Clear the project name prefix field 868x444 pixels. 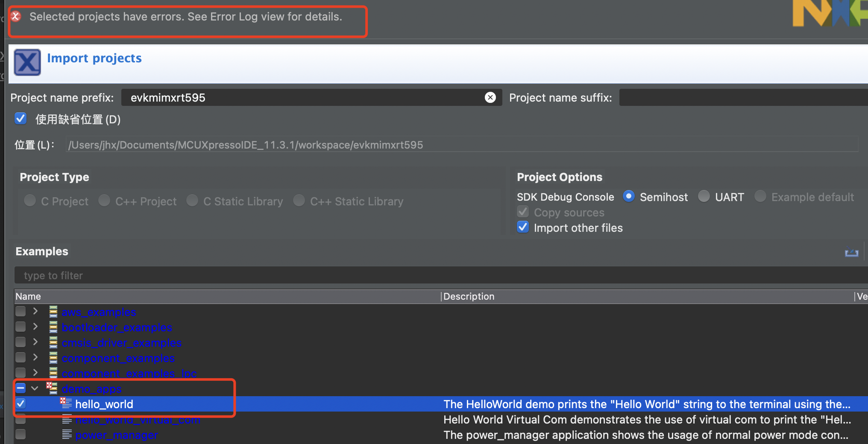click(490, 98)
